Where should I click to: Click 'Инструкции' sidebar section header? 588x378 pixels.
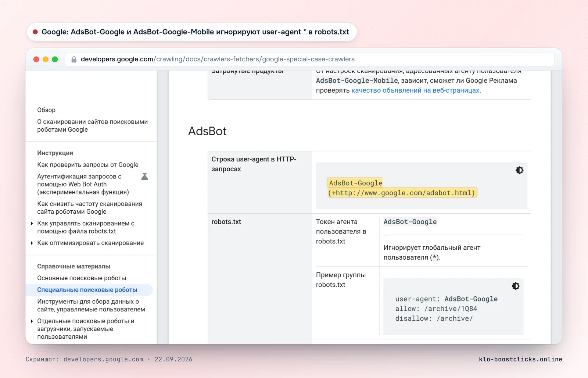coord(55,153)
